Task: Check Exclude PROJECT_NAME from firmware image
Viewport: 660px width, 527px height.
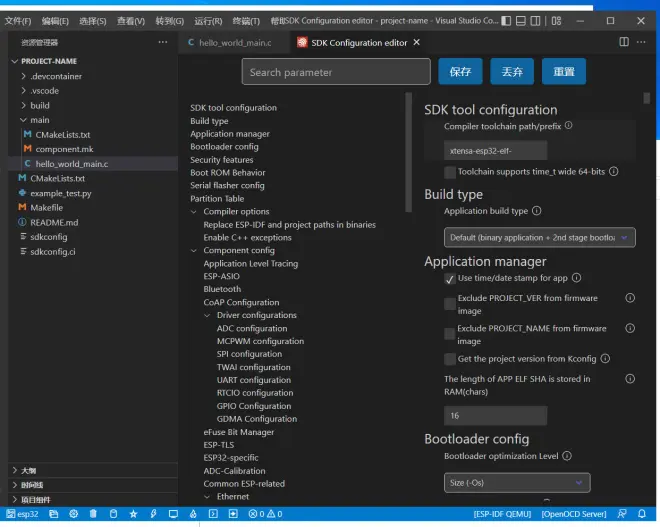Action: click(x=450, y=334)
